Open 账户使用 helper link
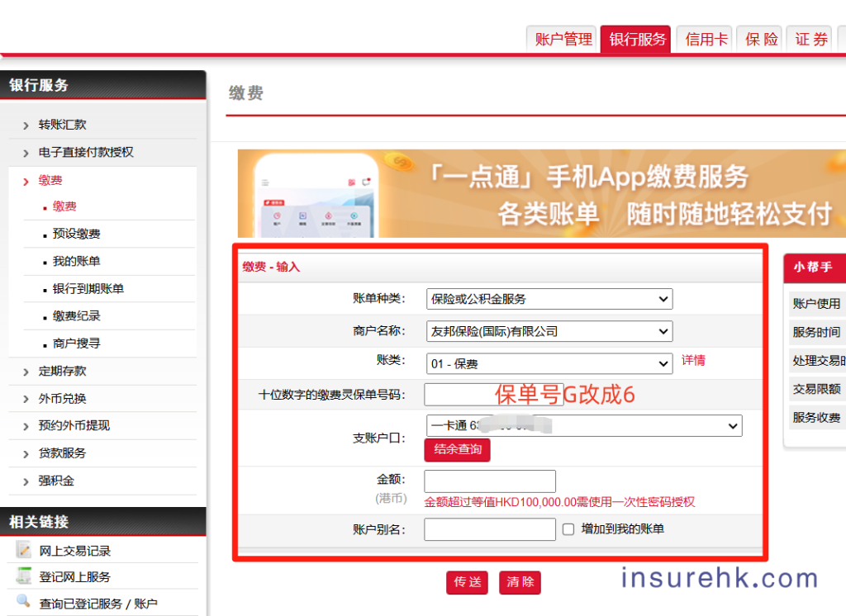846x616 pixels. [816, 304]
